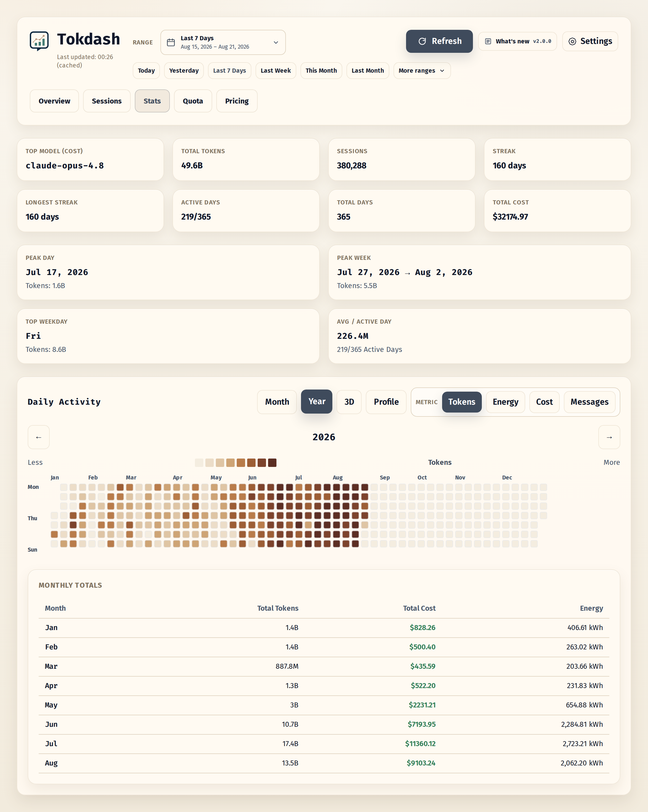Switch to the Profile activity view
The image size is (648, 812).
point(386,402)
